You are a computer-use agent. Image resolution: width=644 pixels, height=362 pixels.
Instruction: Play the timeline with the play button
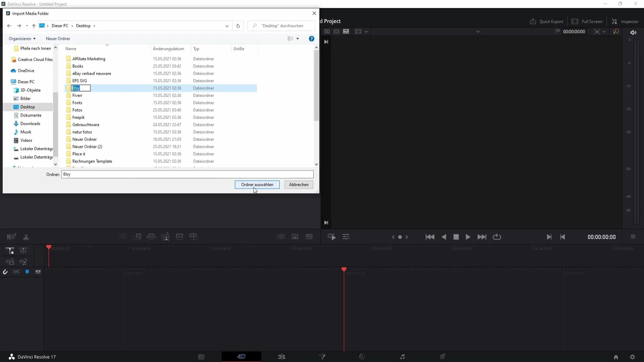[468, 237]
